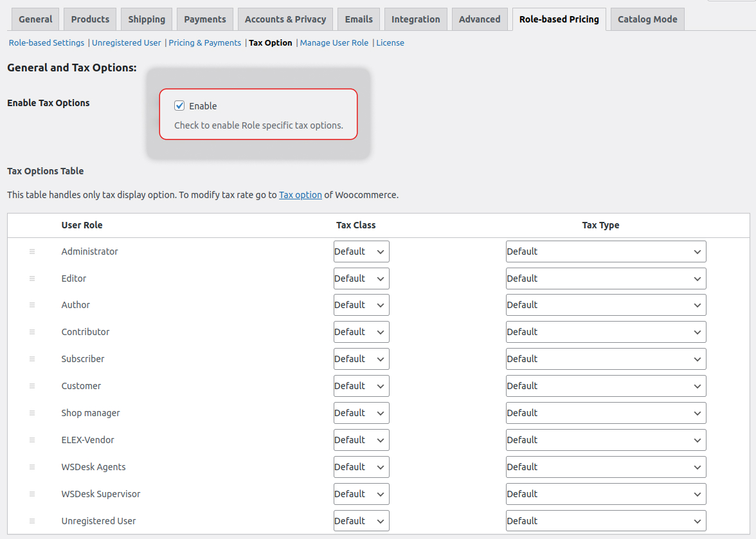Expand Tax Type dropdown for WSDesk Supervisor
The height and width of the screenshot is (539, 756).
coord(606,494)
